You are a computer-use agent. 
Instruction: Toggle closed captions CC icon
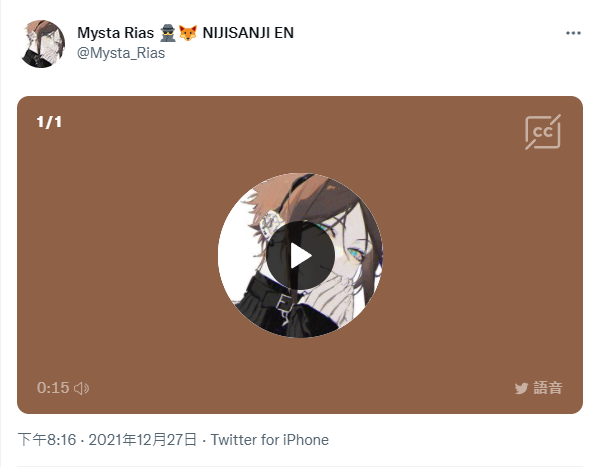[x=543, y=132]
